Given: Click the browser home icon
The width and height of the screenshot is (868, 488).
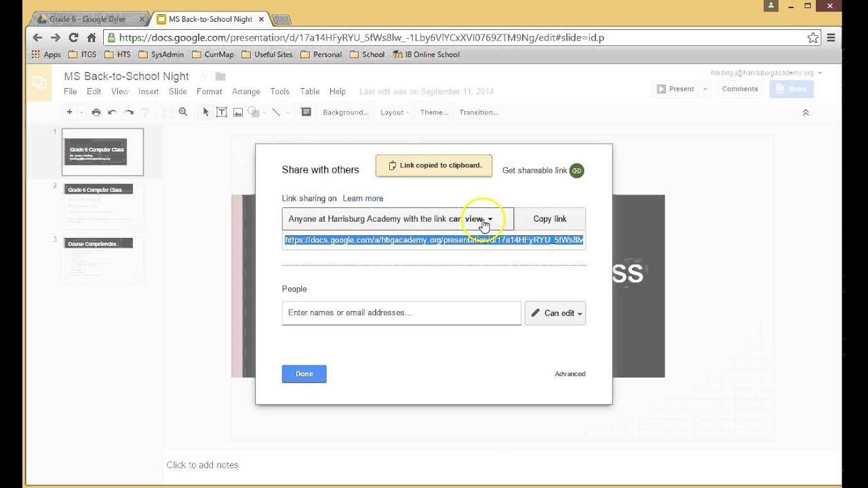Looking at the screenshot, I should point(92,38).
